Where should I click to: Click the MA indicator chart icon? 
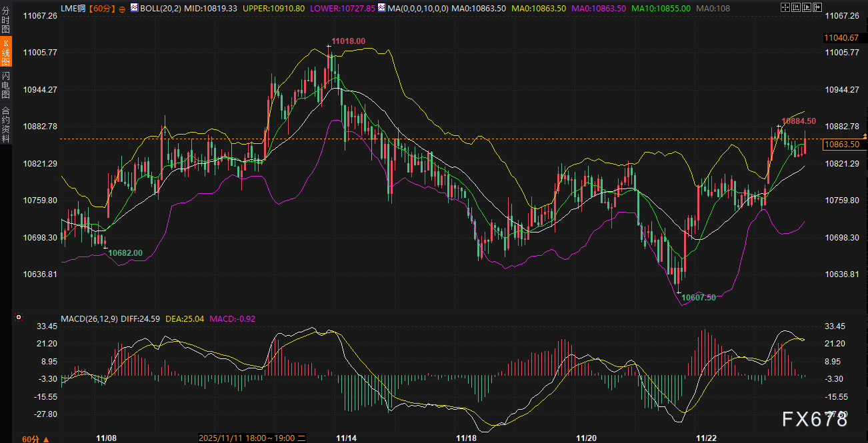click(381, 7)
